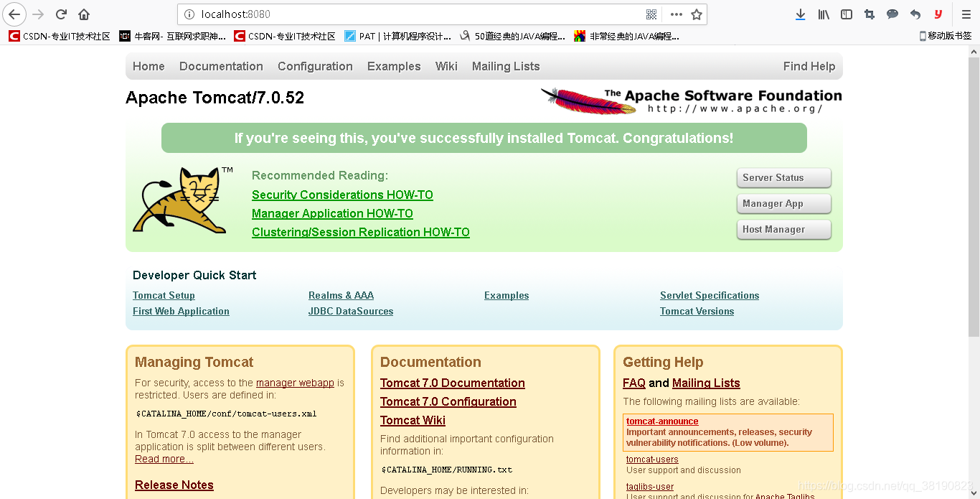
Task: Open the downloads arrow icon
Action: pos(801,14)
